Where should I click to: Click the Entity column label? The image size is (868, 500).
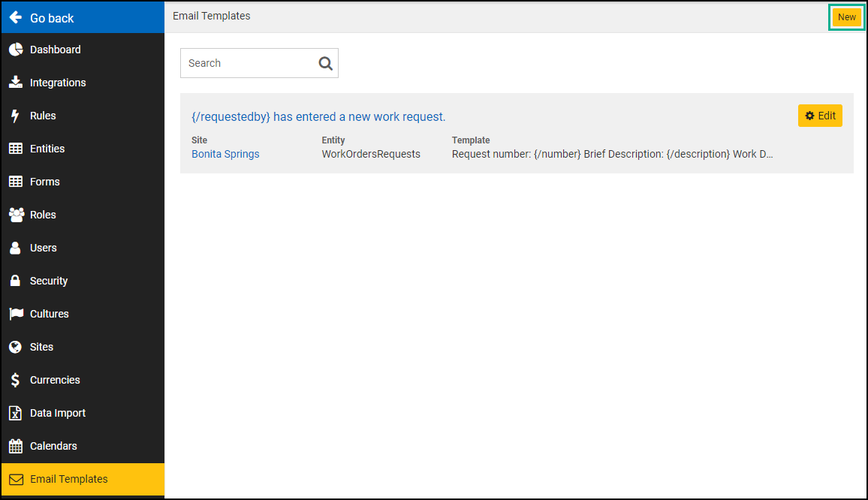333,140
